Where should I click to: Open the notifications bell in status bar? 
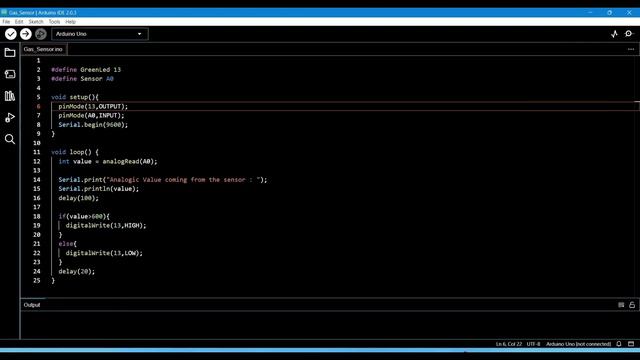(x=619, y=344)
